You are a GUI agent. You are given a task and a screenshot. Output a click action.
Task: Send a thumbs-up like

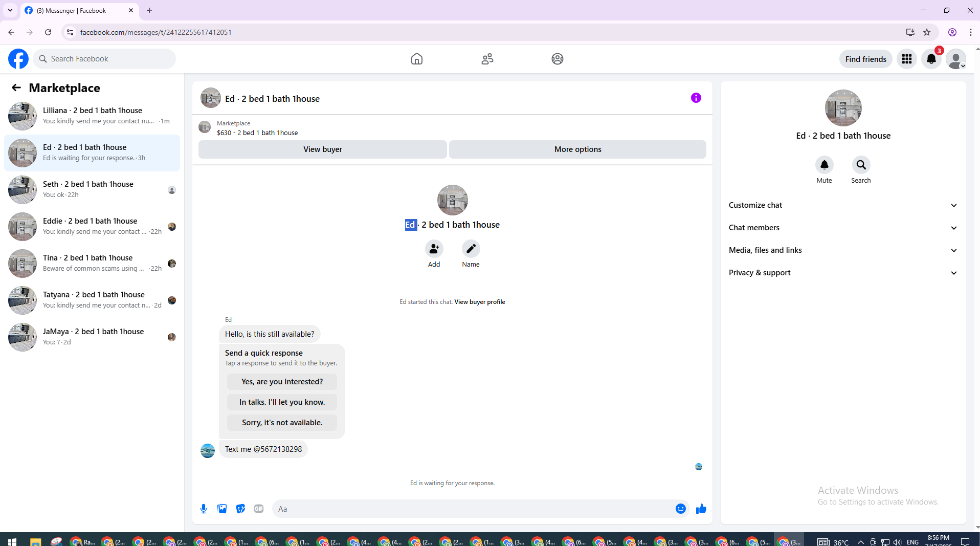(701, 509)
